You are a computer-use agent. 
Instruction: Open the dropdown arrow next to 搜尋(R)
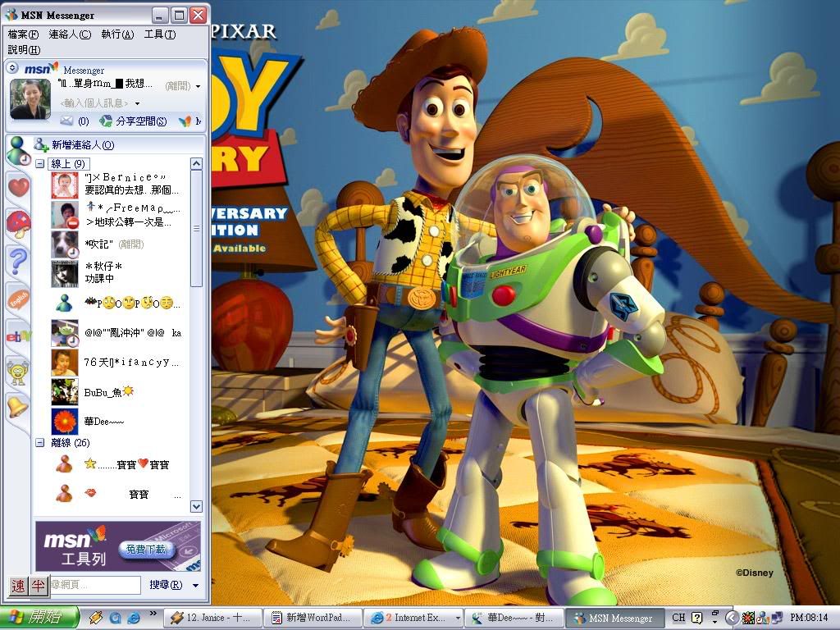pos(195,586)
